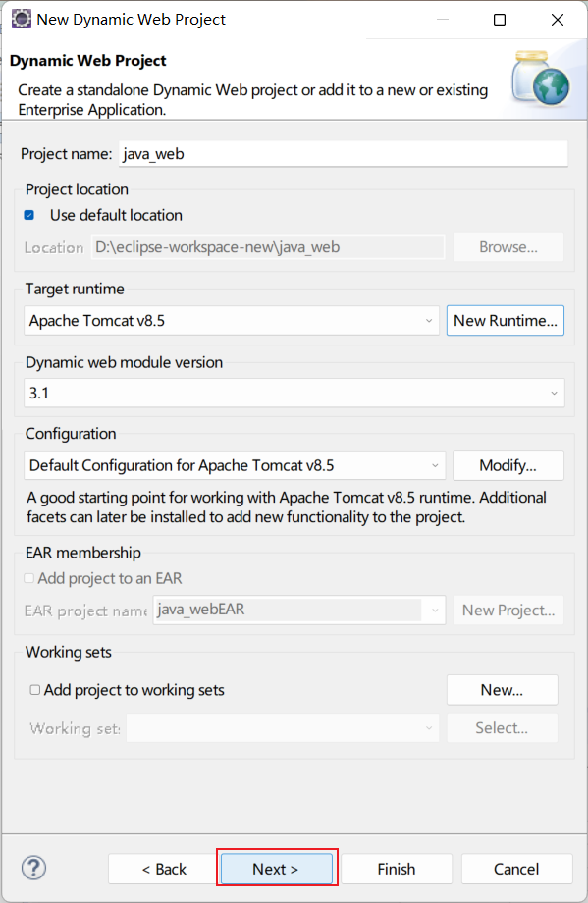The image size is (588, 903).
Task: Click the Eclipse icon in title bar
Action: coord(22,19)
